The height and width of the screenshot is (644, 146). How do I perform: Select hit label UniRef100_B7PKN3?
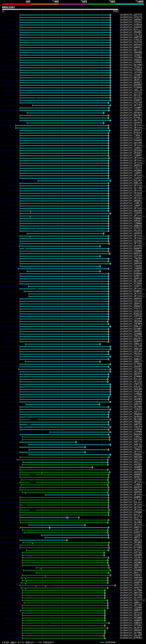[x=131, y=638]
